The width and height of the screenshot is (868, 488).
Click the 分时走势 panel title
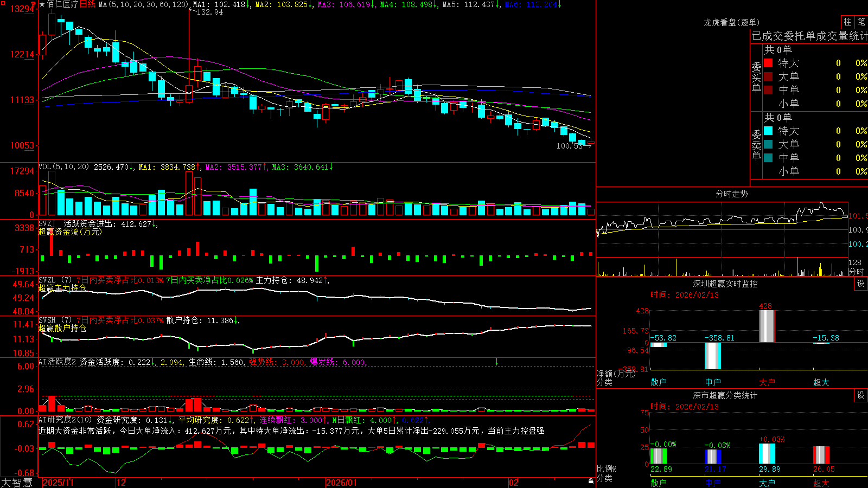(731, 194)
